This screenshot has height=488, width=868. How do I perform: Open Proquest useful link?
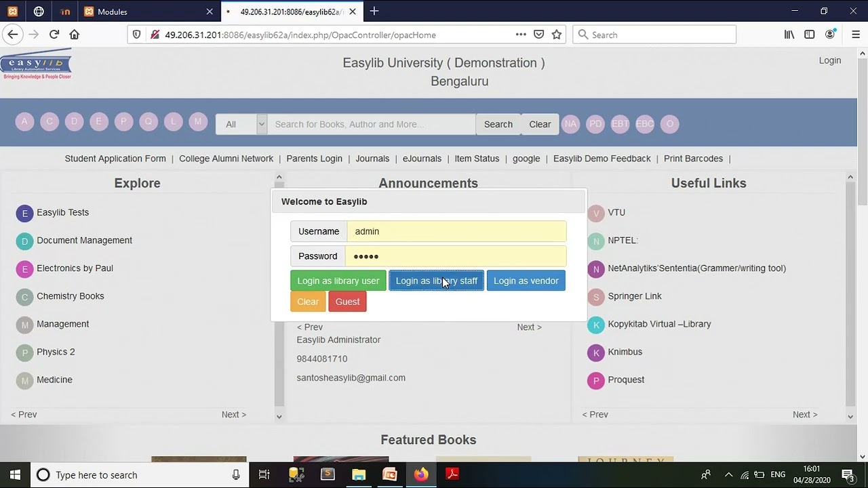[x=626, y=380]
